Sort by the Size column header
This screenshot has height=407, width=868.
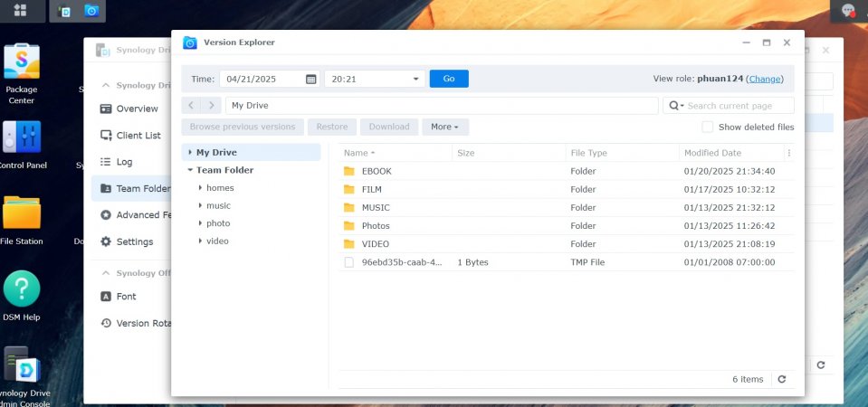[509, 153]
